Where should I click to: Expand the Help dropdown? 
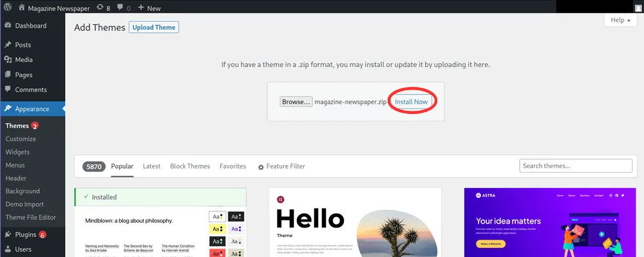click(620, 20)
